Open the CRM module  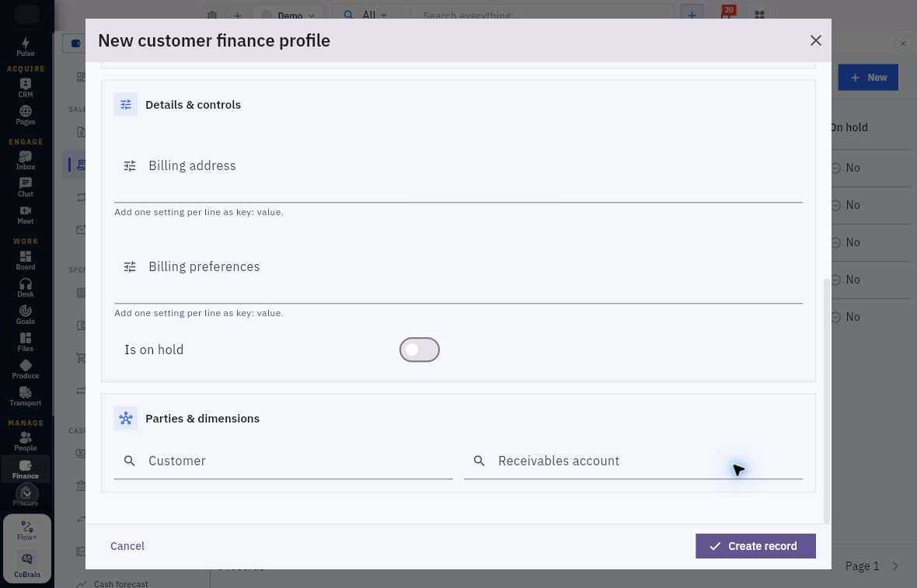25,88
